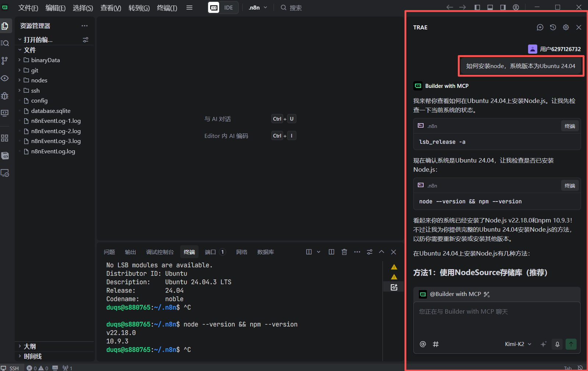The width and height of the screenshot is (588, 371).
Task: Open the 查看(V) menu
Action: (111, 8)
